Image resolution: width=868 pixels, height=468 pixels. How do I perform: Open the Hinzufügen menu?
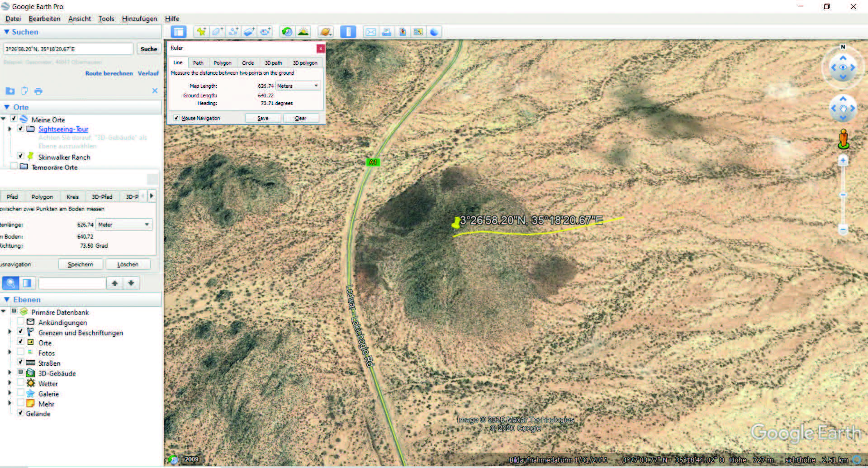(x=139, y=19)
